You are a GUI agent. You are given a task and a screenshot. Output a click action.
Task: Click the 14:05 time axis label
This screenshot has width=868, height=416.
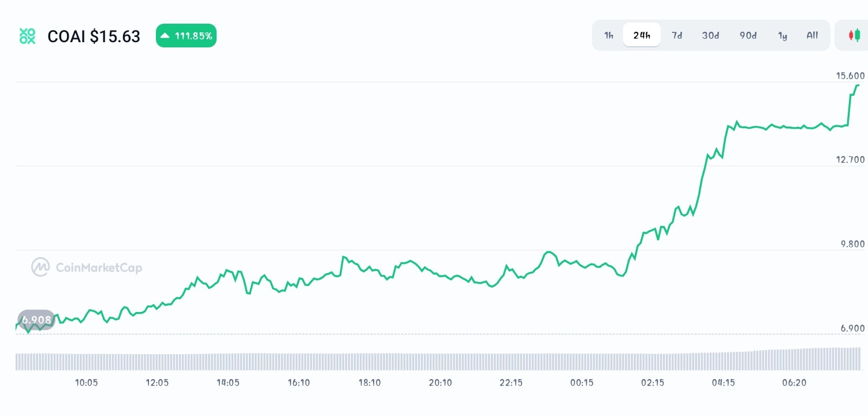(228, 382)
